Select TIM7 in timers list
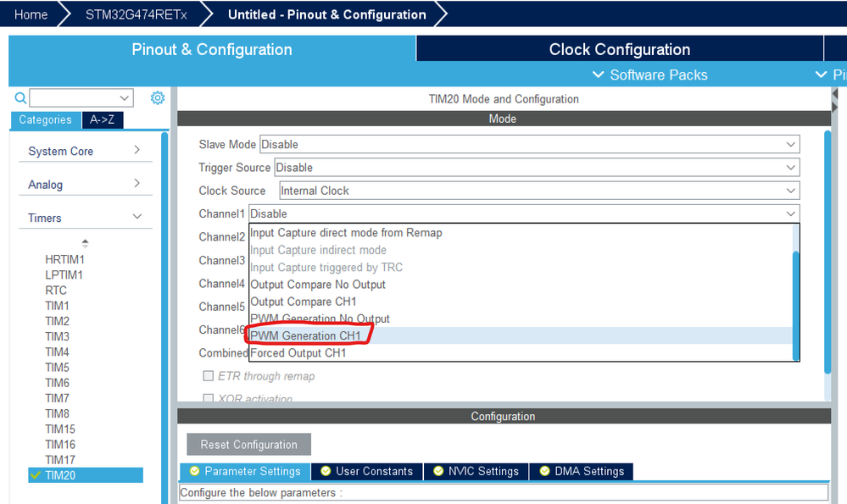 pyautogui.click(x=58, y=398)
